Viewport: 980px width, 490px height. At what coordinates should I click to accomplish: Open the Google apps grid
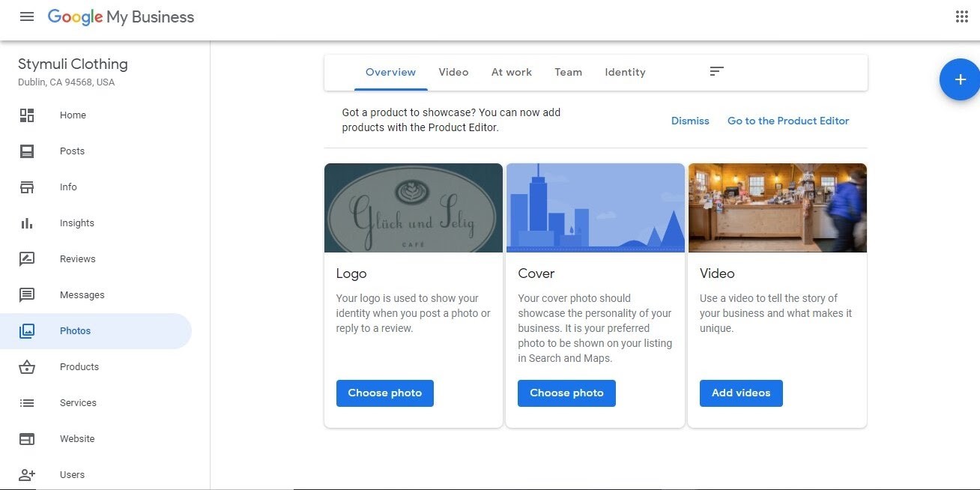pyautogui.click(x=962, y=16)
